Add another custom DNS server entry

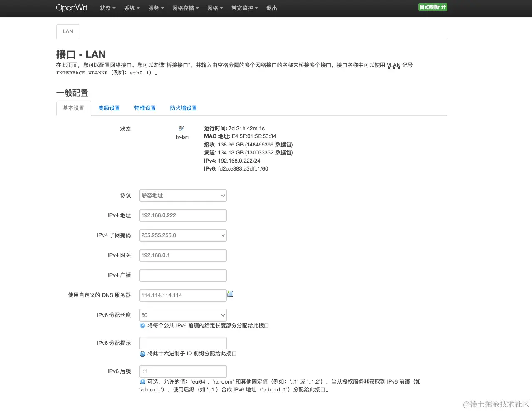230,293
